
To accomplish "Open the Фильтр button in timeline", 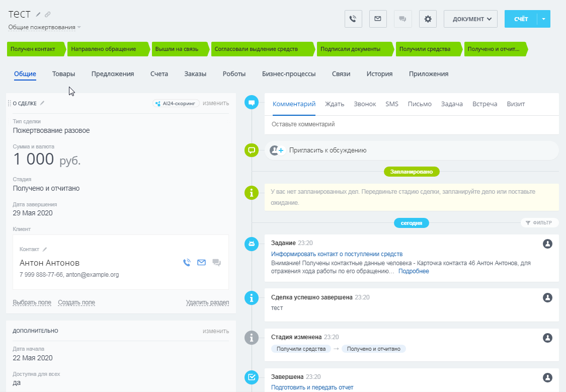I will tap(539, 222).
